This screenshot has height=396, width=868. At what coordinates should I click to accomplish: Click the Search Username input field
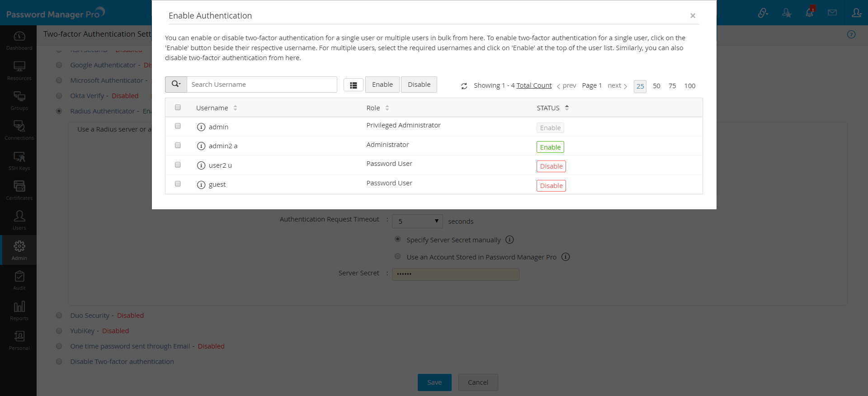262,85
